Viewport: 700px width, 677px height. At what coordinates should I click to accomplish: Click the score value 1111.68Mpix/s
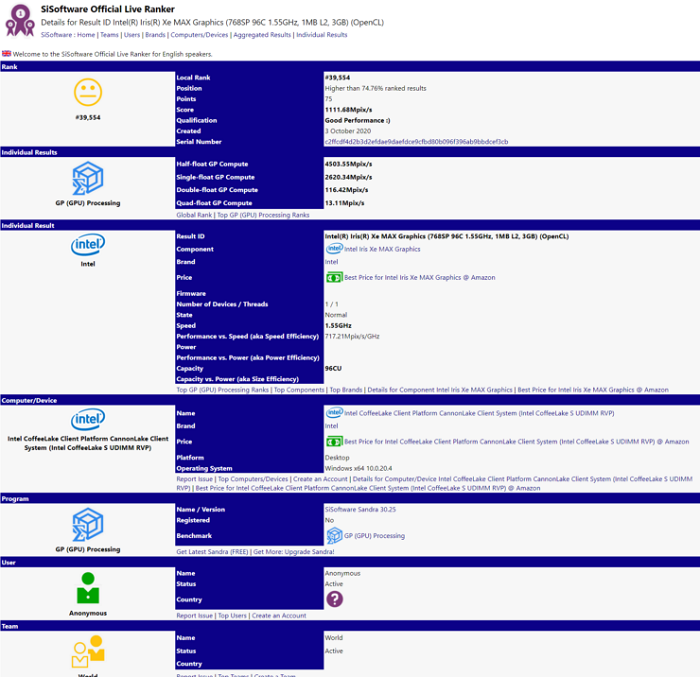pyautogui.click(x=348, y=109)
